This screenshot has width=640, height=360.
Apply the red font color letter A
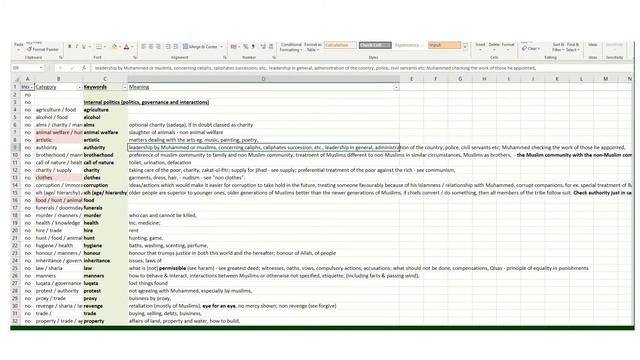(x=127, y=47)
